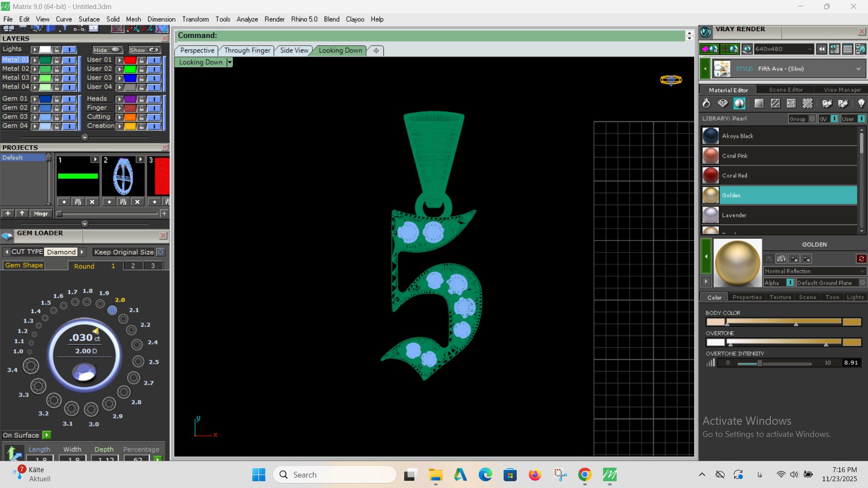Screen dimensions: 868x488
Task: Select the Coral Red pearl material
Action: click(779, 175)
